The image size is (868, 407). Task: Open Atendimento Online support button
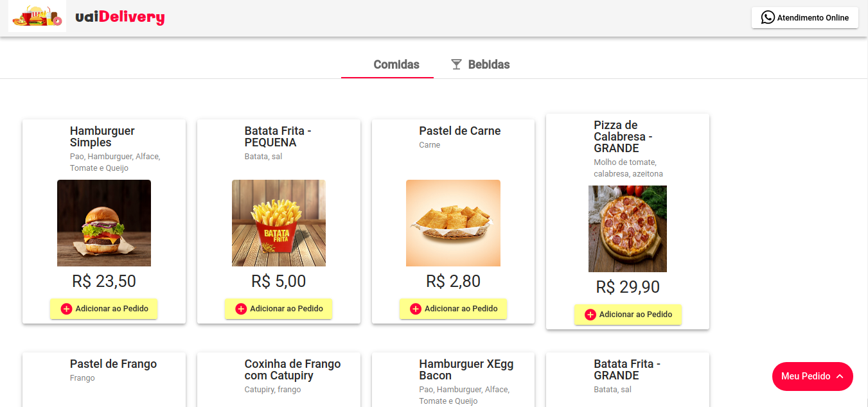pos(805,18)
